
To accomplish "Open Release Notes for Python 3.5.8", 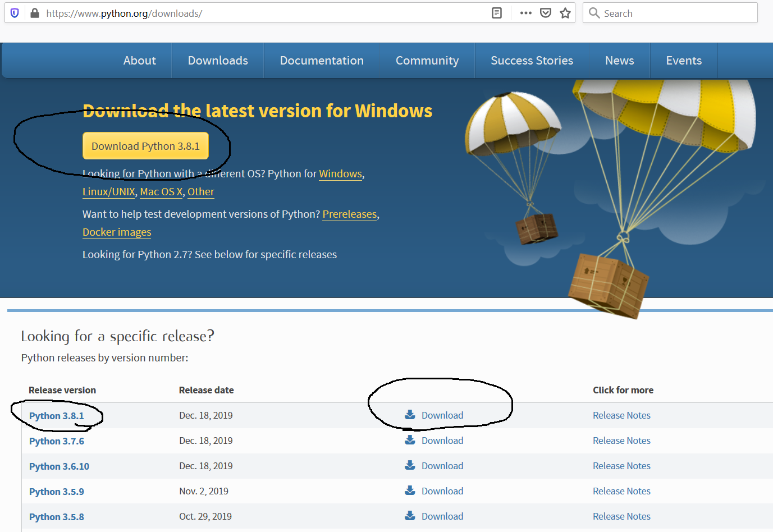I will pos(621,516).
